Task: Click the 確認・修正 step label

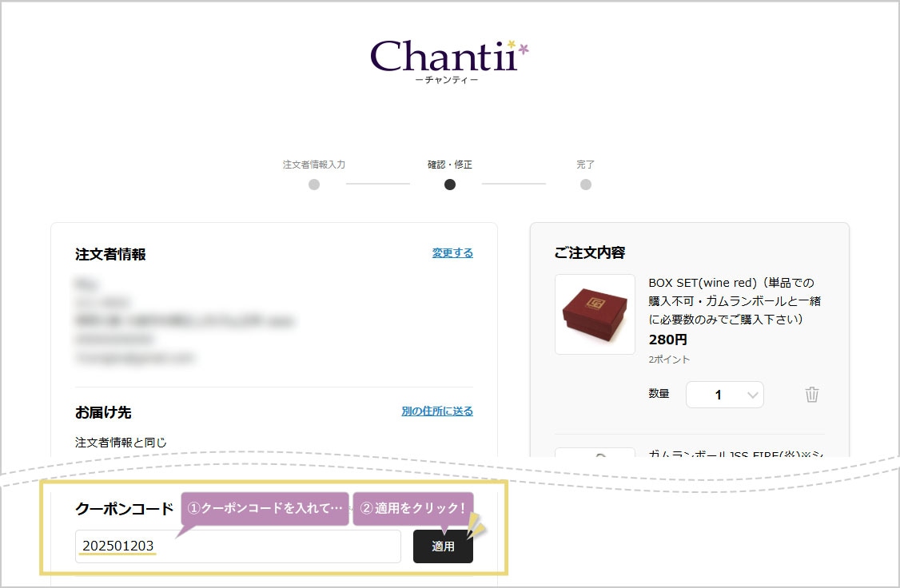Action: click(x=450, y=165)
